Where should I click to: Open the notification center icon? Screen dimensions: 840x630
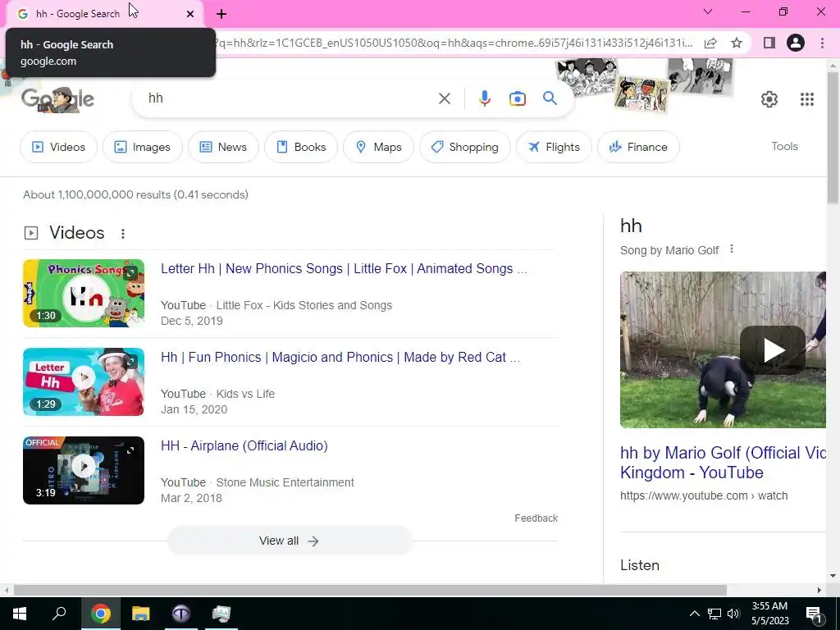click(814, 614)
